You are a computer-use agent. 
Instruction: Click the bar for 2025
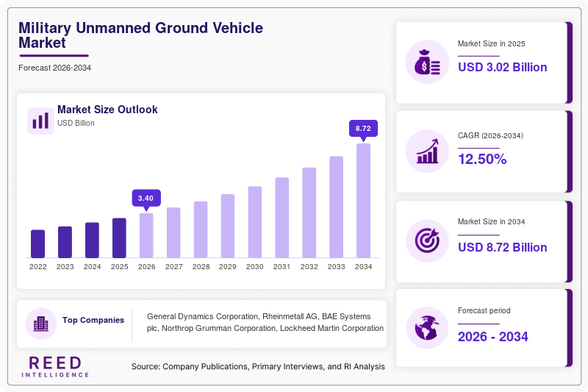tap(119, 238)
